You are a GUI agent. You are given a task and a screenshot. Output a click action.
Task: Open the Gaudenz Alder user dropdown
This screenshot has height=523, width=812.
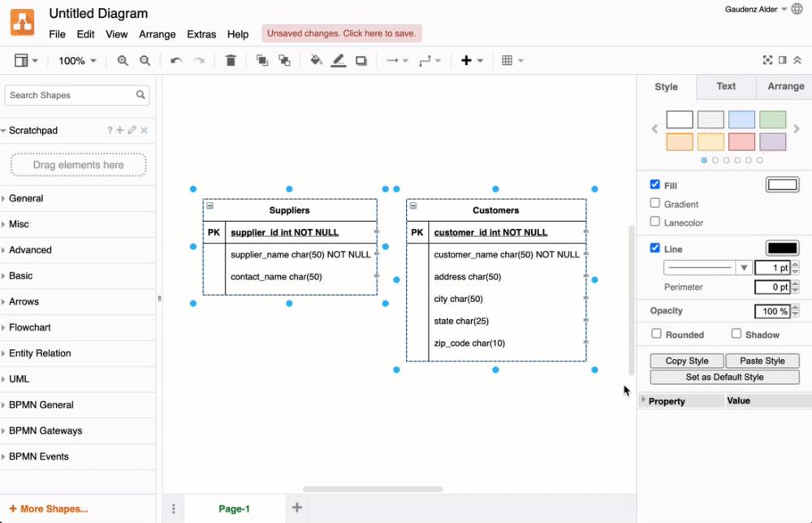click(755, 9)
